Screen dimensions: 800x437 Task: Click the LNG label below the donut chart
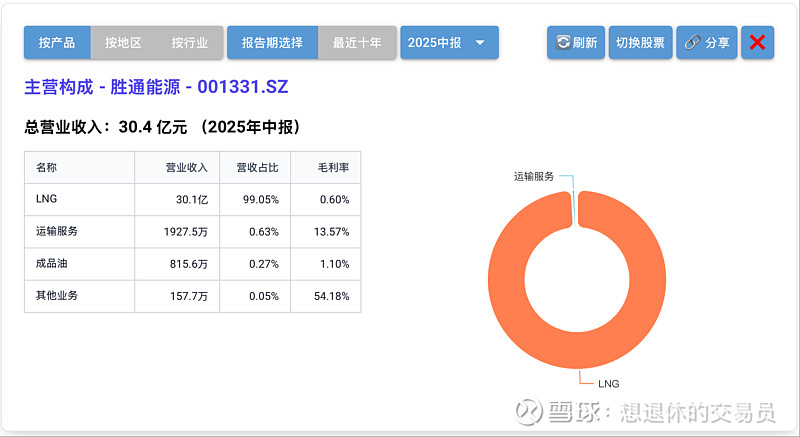609,384
